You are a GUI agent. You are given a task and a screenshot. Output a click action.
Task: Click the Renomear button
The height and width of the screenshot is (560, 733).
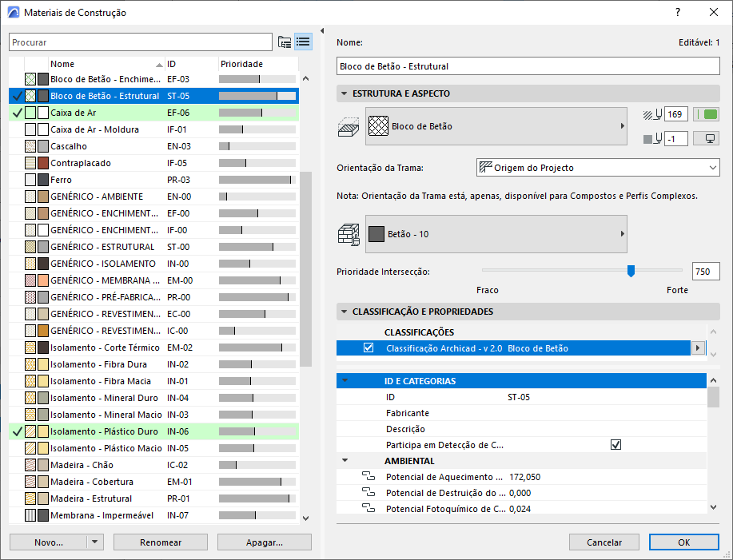pyautogui.click(x=161, y=542)
